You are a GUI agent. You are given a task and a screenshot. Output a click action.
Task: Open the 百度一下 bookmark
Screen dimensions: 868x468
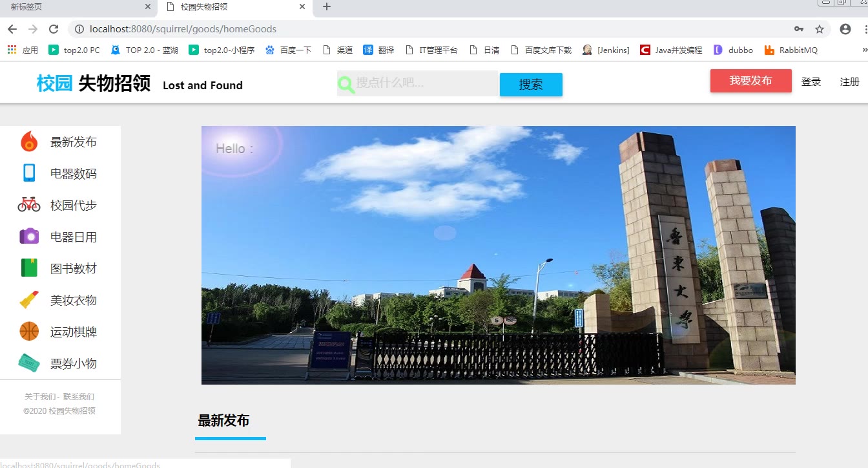288,50
